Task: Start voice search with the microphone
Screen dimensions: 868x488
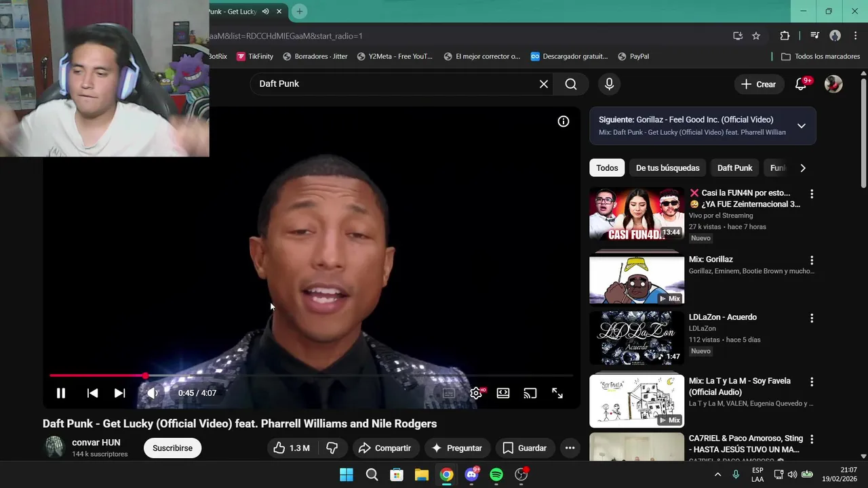Action: coord(609,84)
